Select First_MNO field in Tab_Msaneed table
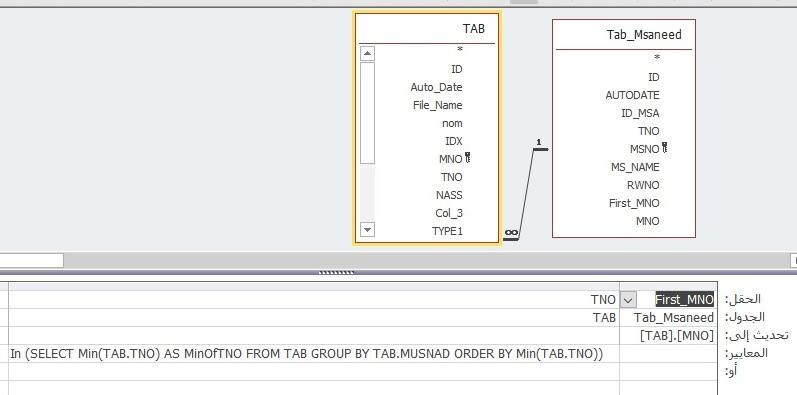Screen dimensions: 797x395 coord(634,203)
